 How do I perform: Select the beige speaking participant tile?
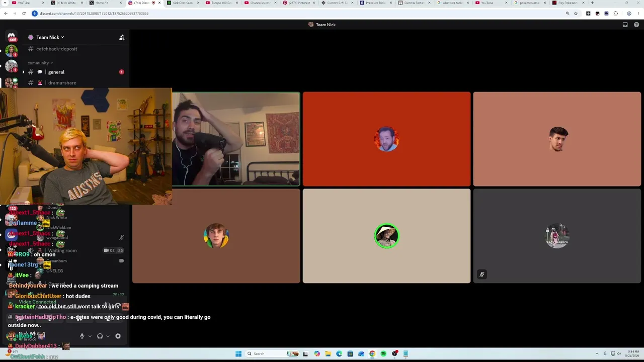point(386,236)
